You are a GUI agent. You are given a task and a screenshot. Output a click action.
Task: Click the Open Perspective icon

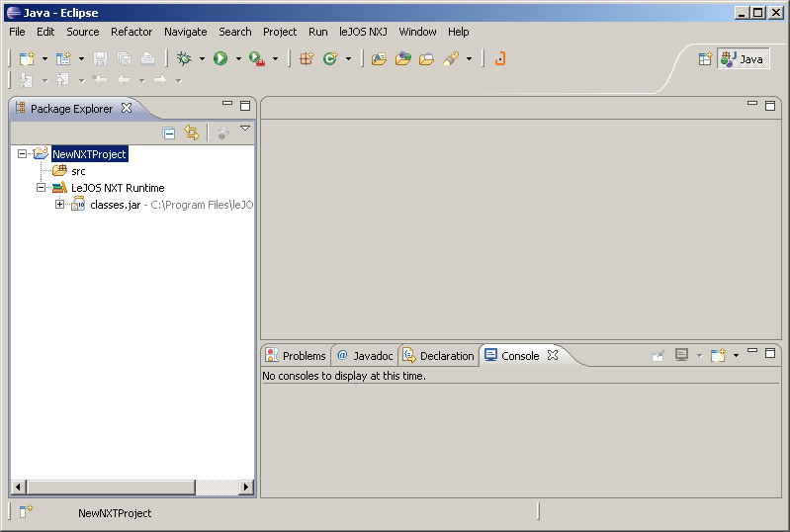[x=705, y=59]
